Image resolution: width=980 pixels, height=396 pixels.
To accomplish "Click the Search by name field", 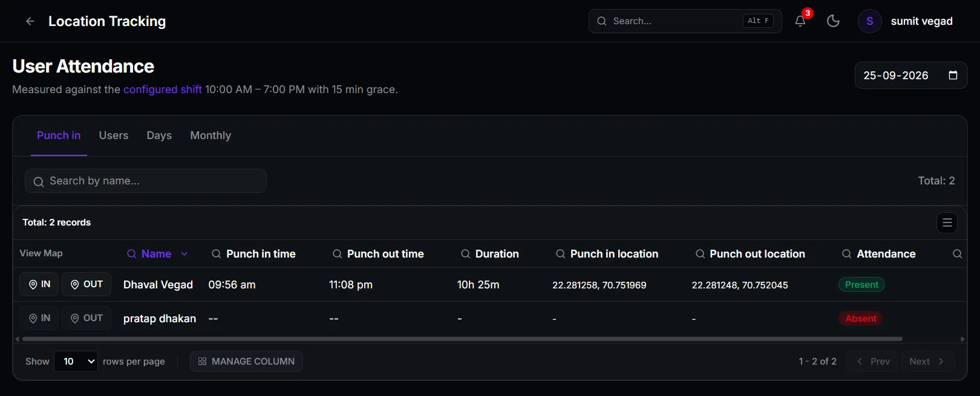I will 146,181.
